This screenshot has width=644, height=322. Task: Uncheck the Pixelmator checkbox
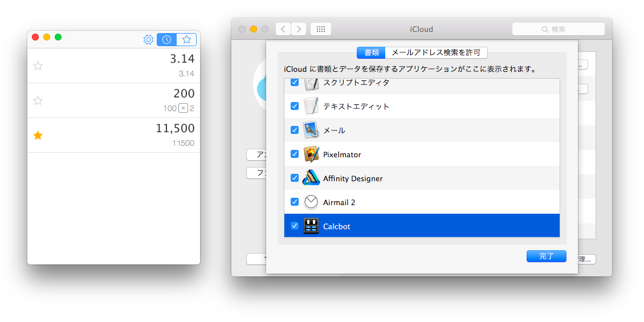click(295, 154)
